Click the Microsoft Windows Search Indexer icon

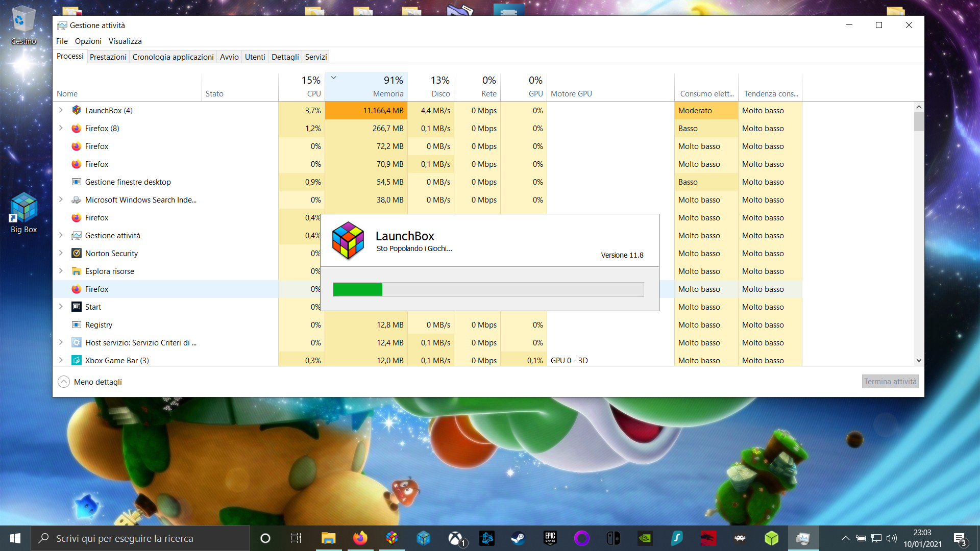click(77, 199)
